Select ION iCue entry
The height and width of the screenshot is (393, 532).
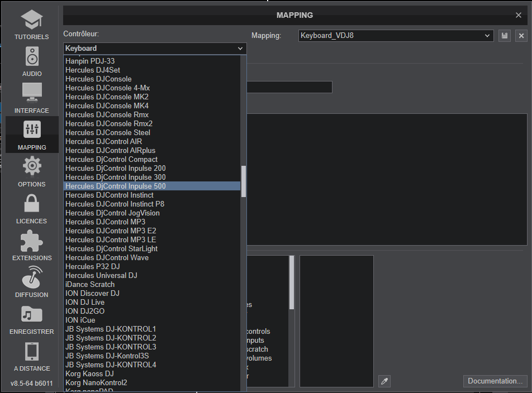coord(152,320)
